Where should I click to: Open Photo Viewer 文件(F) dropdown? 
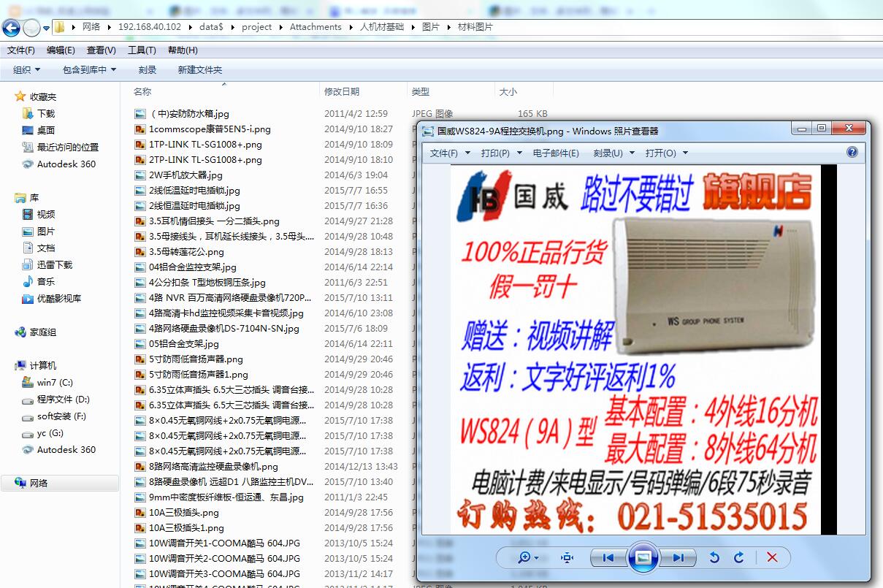[449, 153]
